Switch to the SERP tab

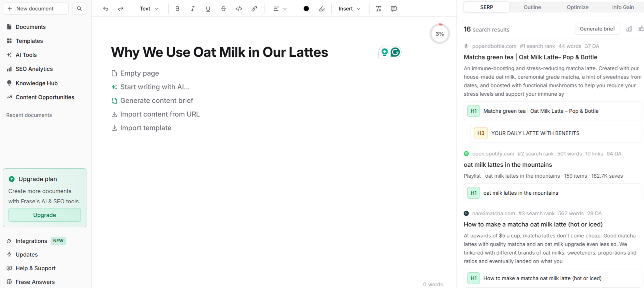click(486, 7)
